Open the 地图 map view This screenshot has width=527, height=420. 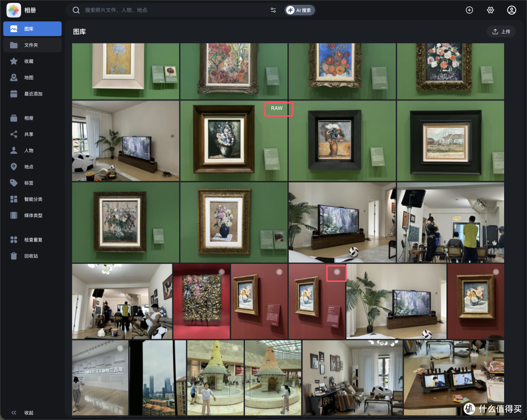(x=32, y=78)
